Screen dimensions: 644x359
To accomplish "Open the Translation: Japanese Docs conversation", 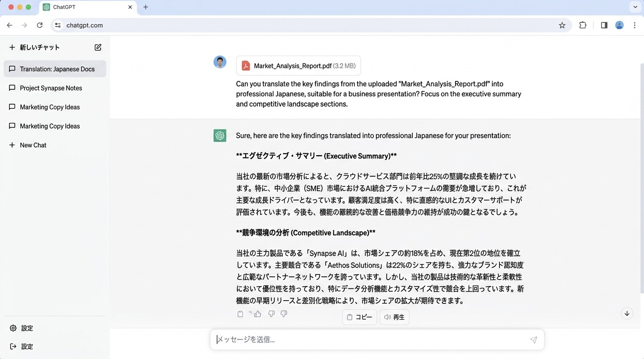I will click(x=55, y=69).
